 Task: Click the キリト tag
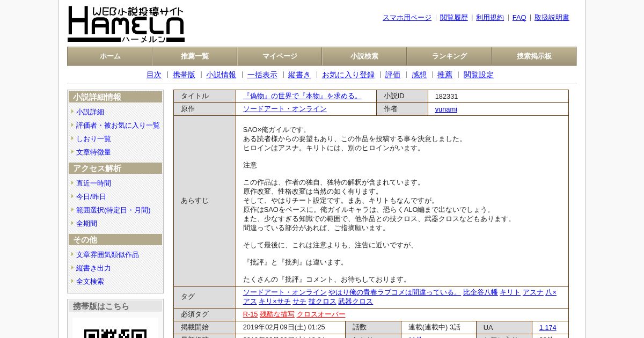click(510, 292)
